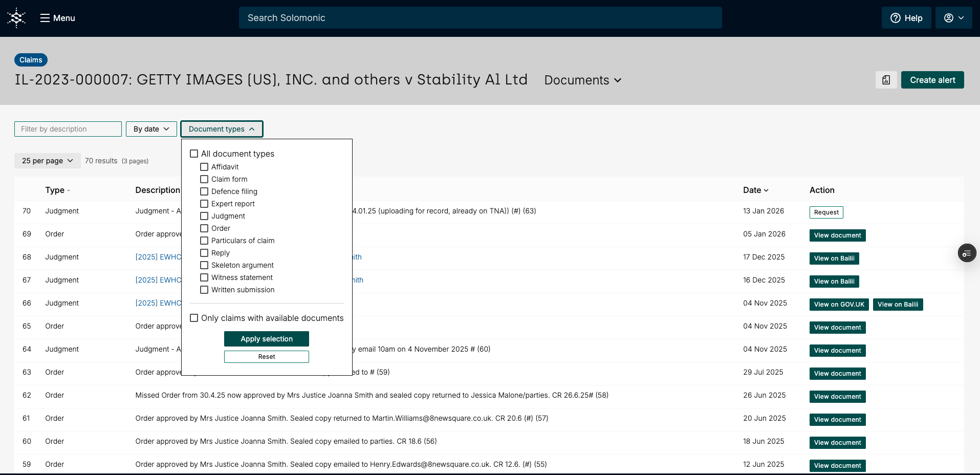Image resolution: width=980 pixels, height=475 pixels.
Task: View document for row 64
Action: 837,351
